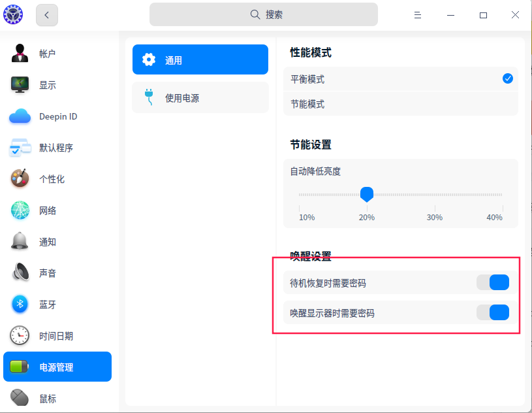Click the 自动降低亮度 slider handle

click(367, 195)
